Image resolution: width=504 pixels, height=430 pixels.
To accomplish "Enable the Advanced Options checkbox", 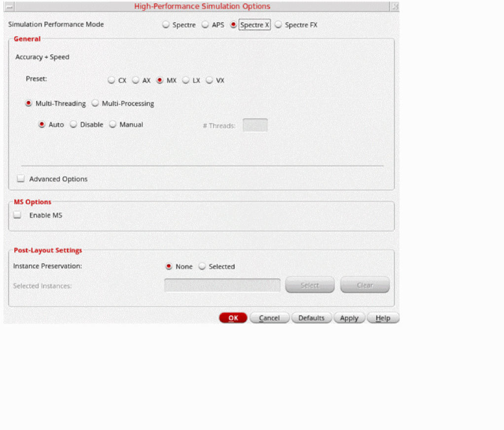I will click(x=21, y=179).
